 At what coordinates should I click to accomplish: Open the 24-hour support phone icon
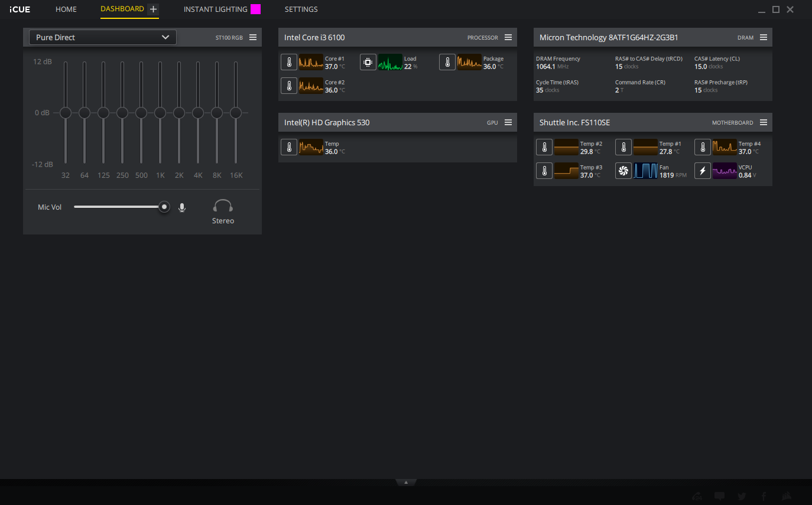click(x=697, y=496)
